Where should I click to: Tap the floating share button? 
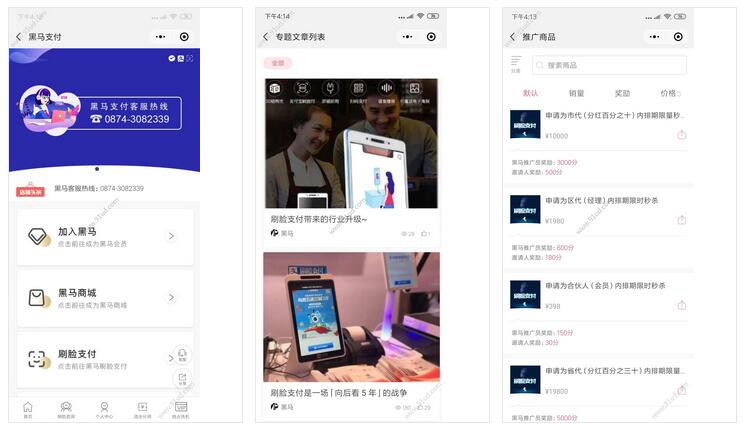coord(182,379)
